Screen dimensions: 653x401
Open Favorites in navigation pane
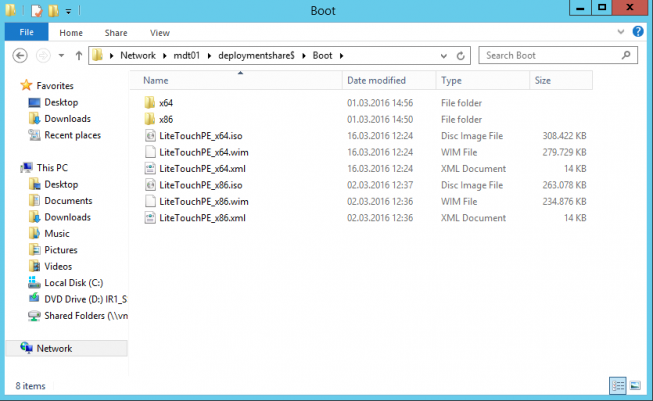tap(55, 85)
